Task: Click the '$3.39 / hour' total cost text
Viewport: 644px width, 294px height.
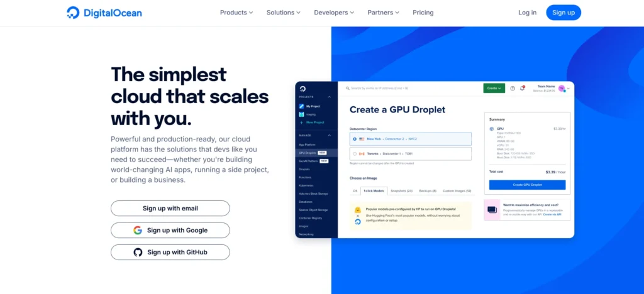Action: click(556, 172)
